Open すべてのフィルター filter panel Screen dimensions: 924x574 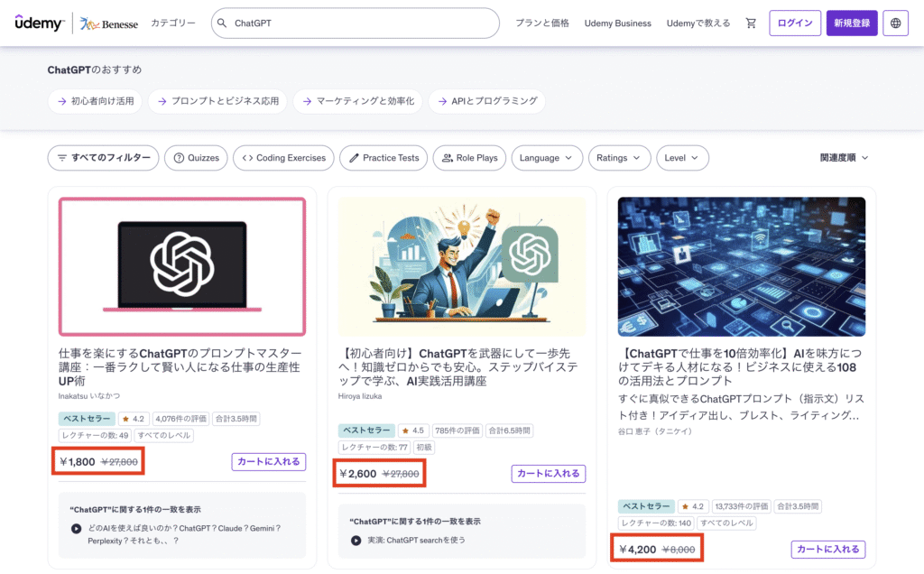pyautogui.click(x=103, y=158)
